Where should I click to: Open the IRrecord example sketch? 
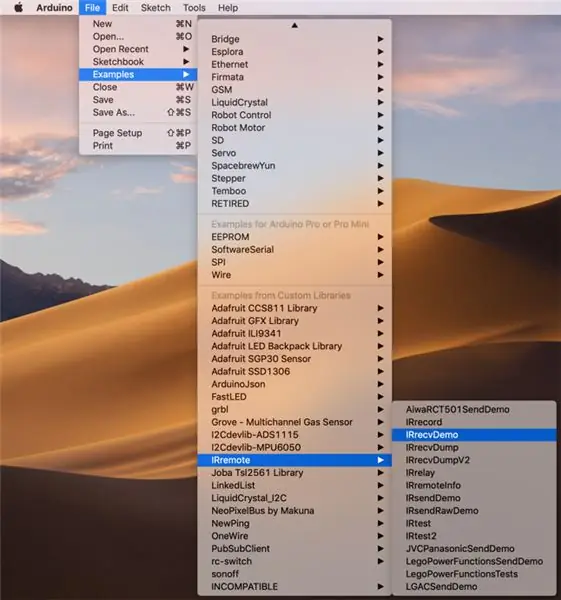[474, 422]
